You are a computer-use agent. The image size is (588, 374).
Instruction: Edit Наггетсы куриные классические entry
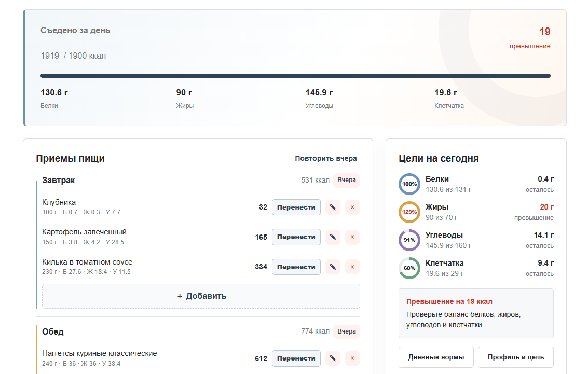pos(333,358)
